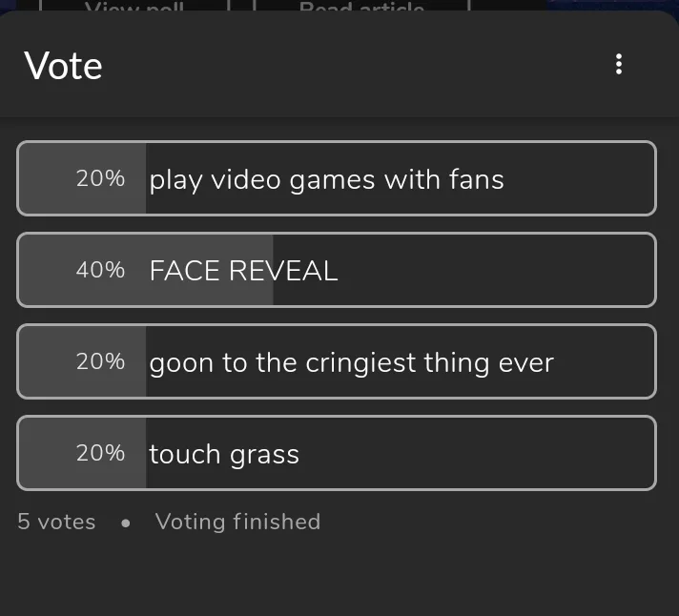679x616 pixels.
Task: Click the bullet separator next to "5 votes"
Action: [x=125, y=523]
